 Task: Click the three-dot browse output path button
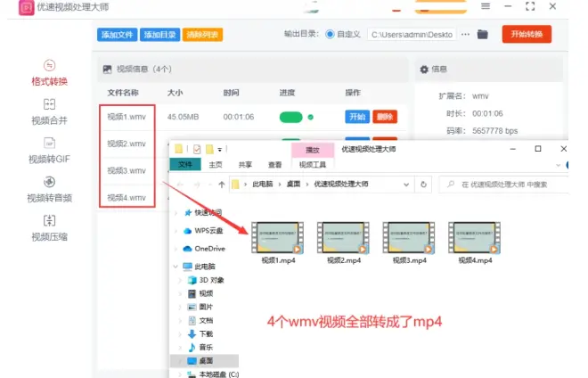pyautogui.click(x=465, y=35)
